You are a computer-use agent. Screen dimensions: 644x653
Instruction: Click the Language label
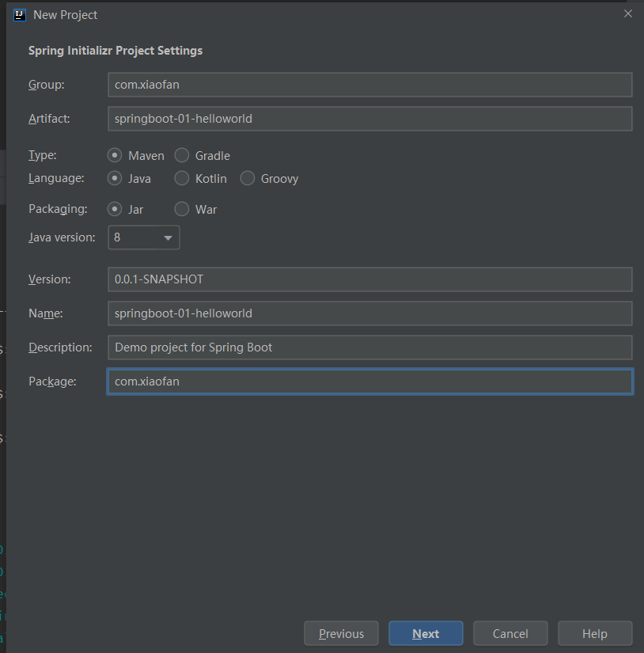coord(56,178)
